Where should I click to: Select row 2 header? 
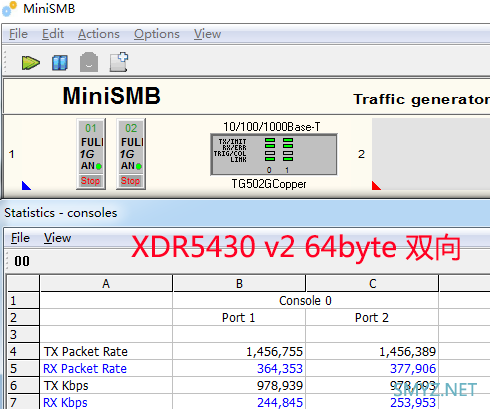coord(23,318)
